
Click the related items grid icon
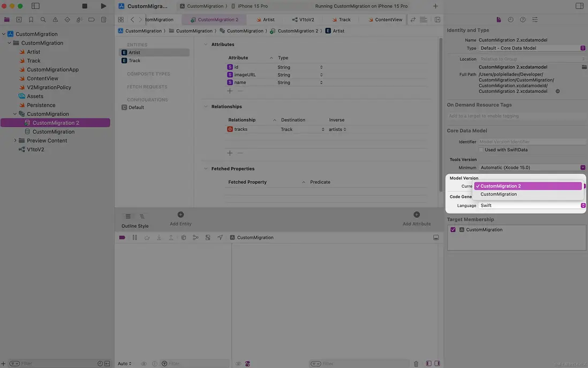[120, 19]
